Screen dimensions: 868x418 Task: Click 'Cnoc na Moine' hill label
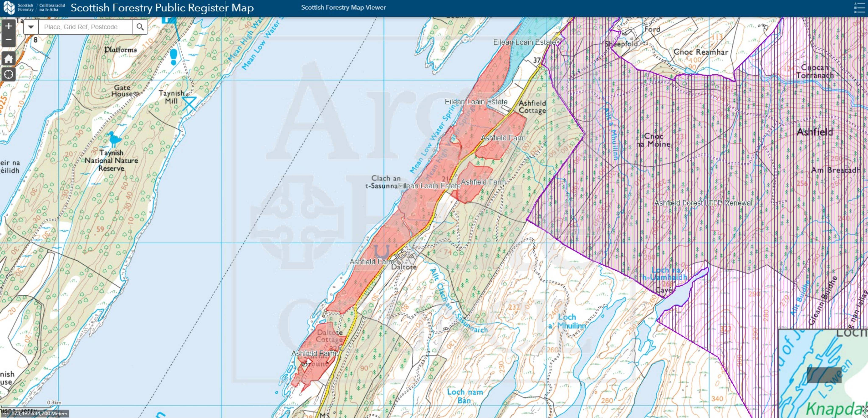click(x=653, y=140)
